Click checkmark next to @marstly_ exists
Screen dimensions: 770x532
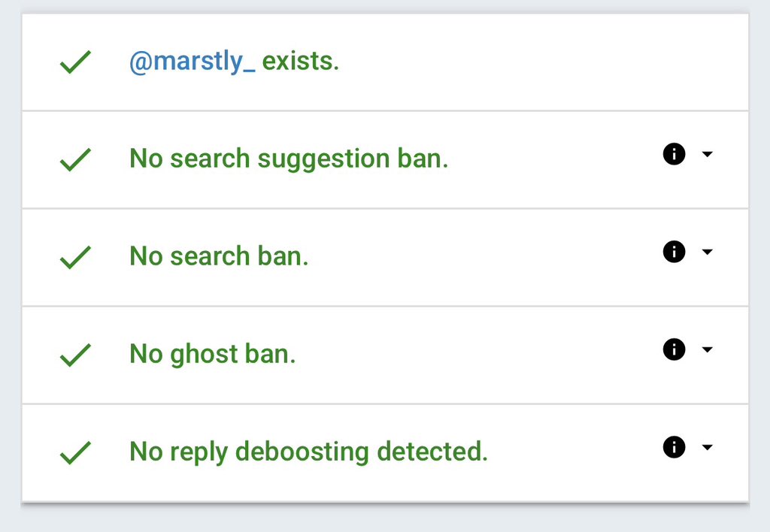[x=76, y=62]
